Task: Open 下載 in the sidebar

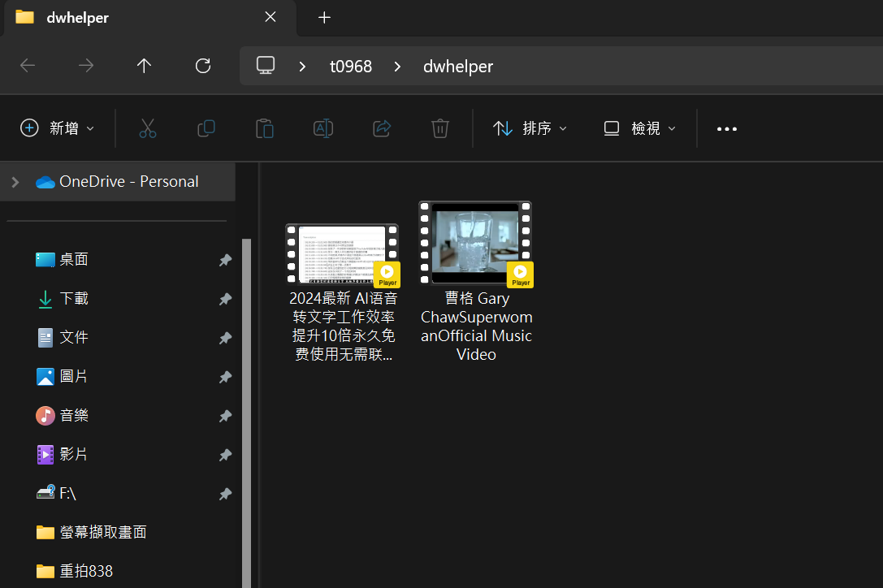Action: point(74,299)
